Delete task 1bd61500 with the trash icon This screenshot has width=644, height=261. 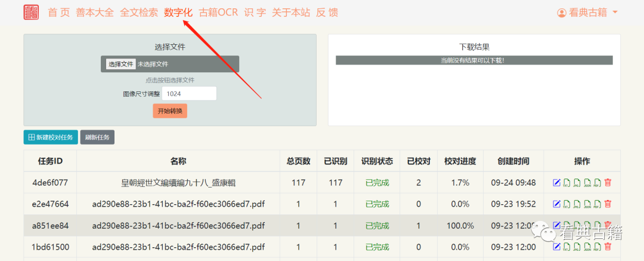click(x=608, y=247)
